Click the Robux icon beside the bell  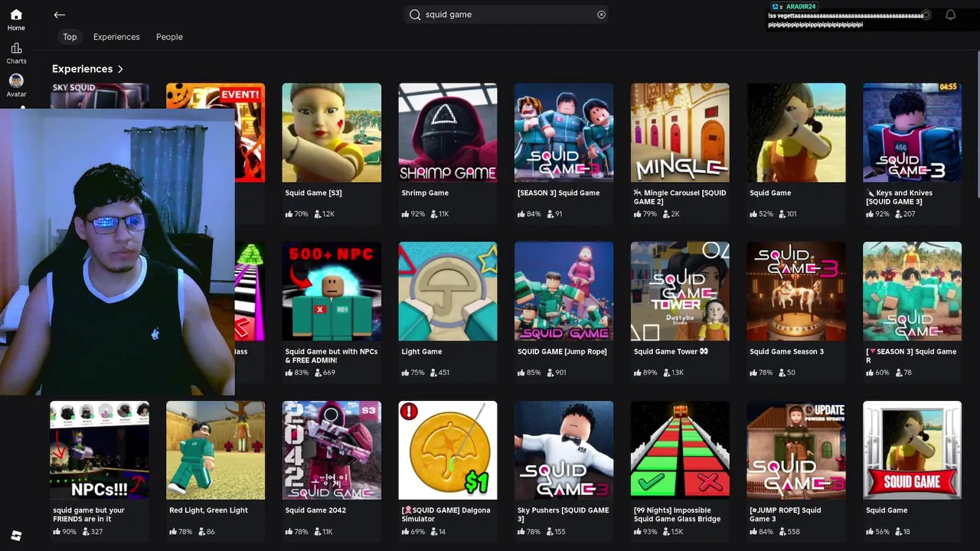pos(926,15)
